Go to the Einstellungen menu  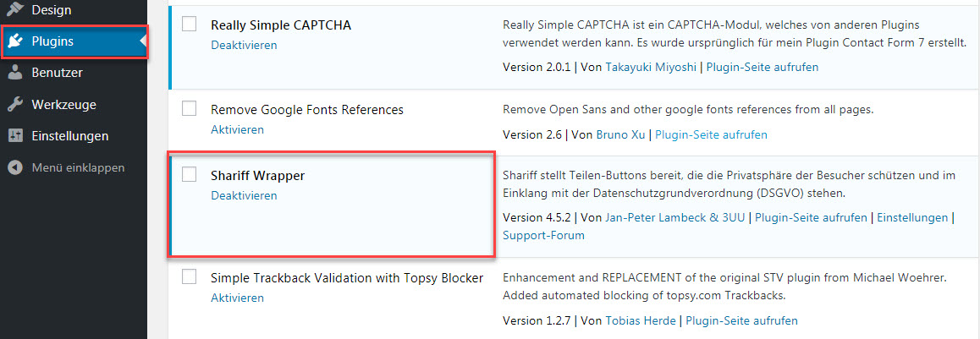pos(69,136)
